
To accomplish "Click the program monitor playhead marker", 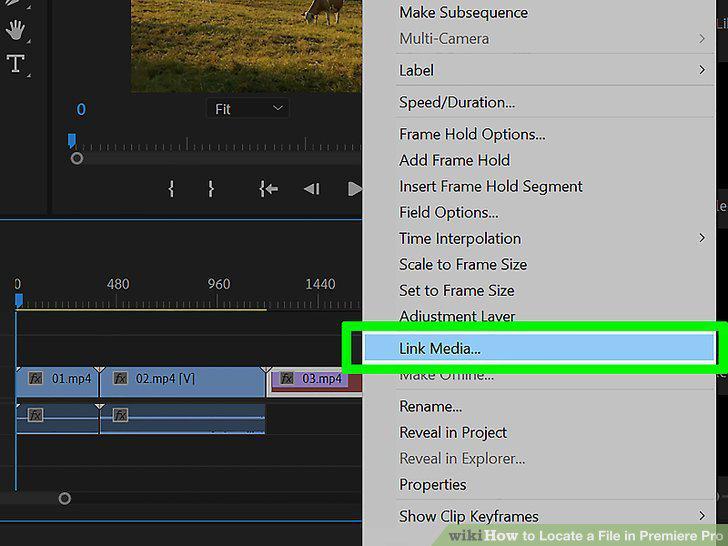I will pos(72,140).
